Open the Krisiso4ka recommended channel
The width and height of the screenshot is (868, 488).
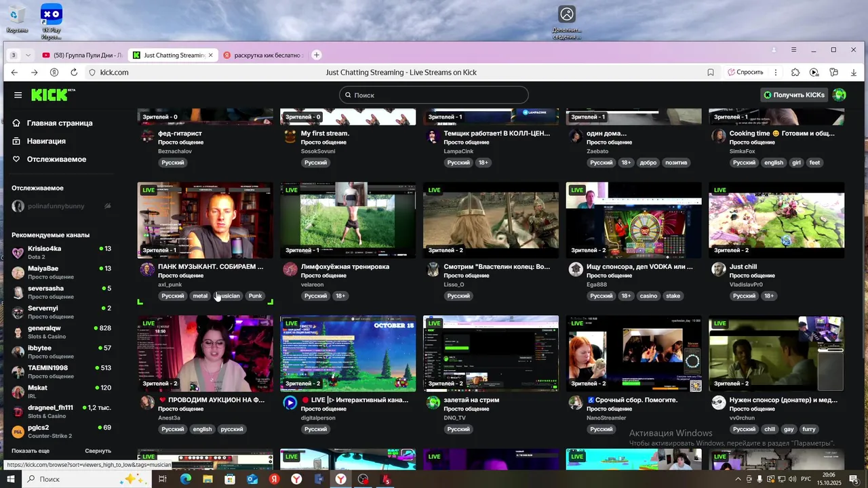coord(62,253)
